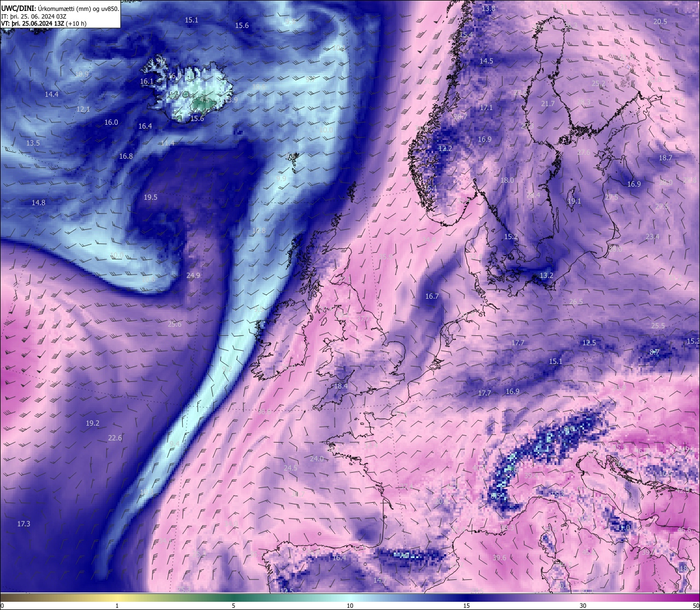
Task: Click the 25.6 value label
Action: pos(174,324)
